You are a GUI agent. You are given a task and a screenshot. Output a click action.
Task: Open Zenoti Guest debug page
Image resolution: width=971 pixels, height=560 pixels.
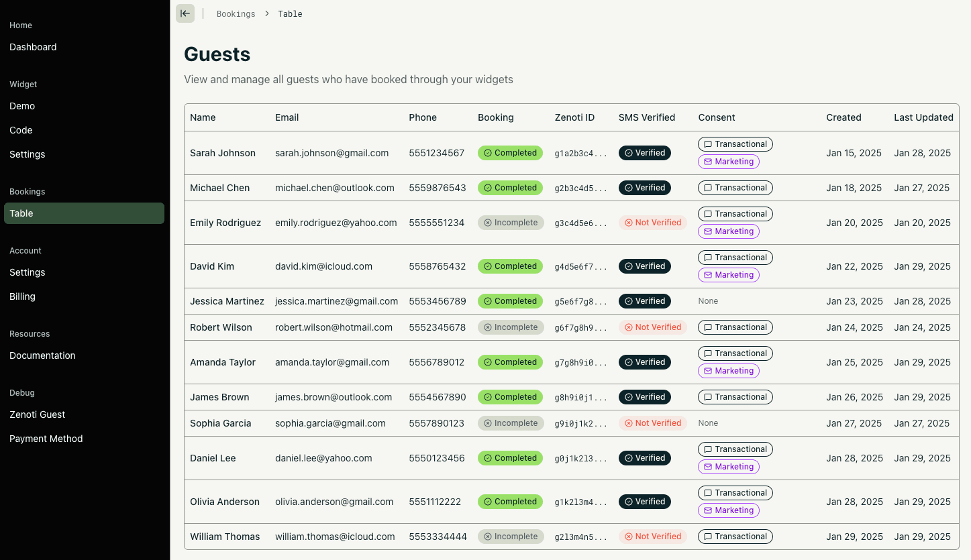coord(37,414)
